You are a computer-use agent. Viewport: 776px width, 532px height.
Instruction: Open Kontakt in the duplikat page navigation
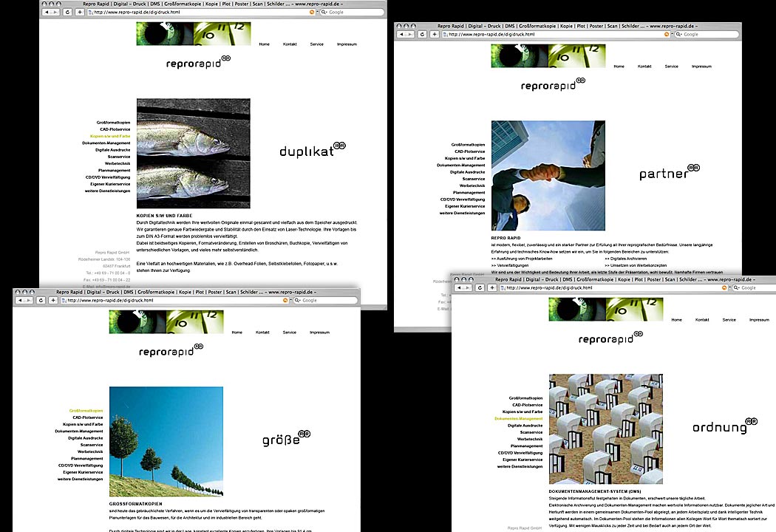(290, 44)
